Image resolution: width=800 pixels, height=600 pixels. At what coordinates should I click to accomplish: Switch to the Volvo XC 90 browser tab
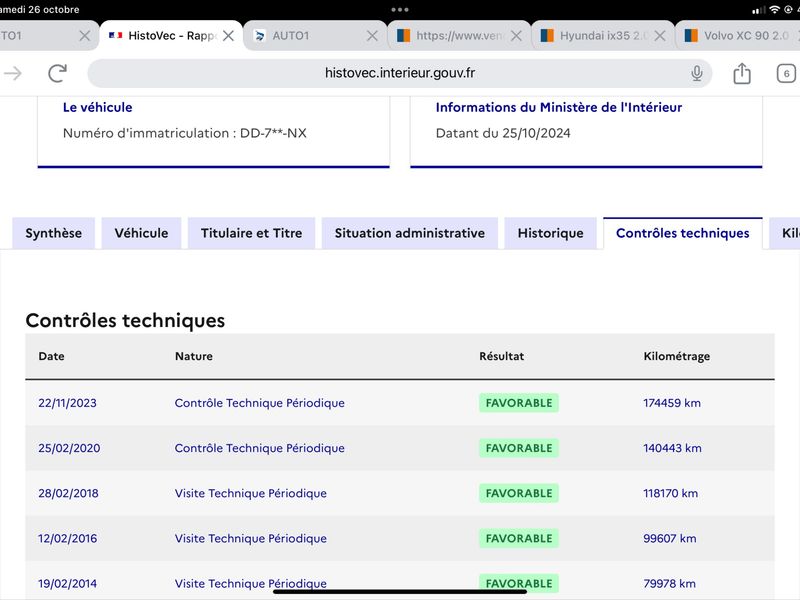[740, 36]
